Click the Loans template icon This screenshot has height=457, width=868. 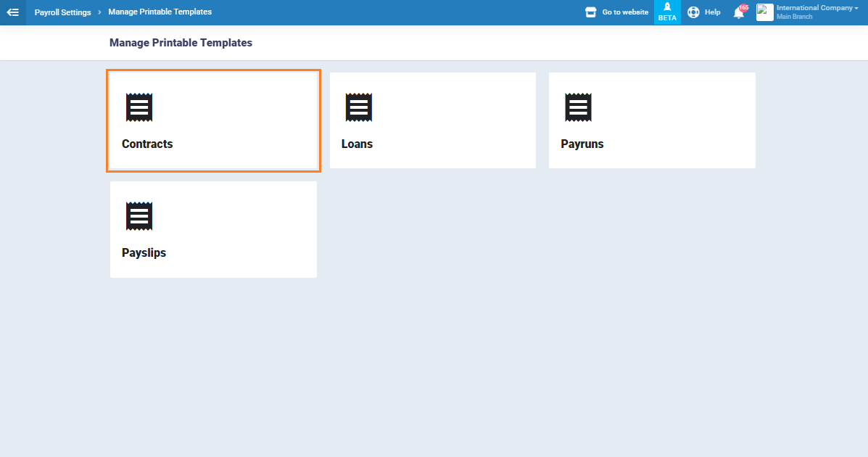359,107
